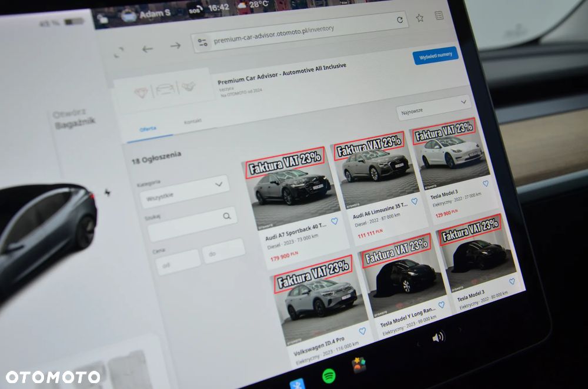Open the Tesla Model Y Long Range photo
Screen dimensions: 588x389
point(403,276)
